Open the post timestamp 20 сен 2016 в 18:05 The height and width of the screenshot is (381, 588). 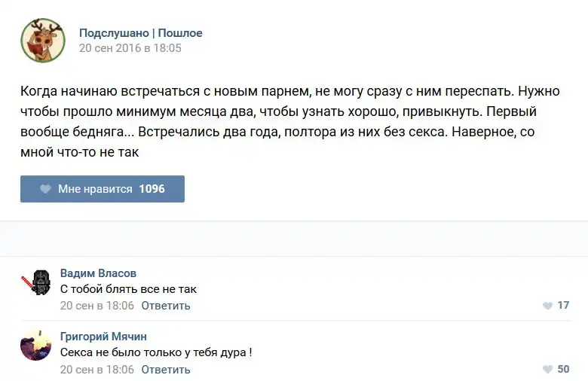click(130, 48)
